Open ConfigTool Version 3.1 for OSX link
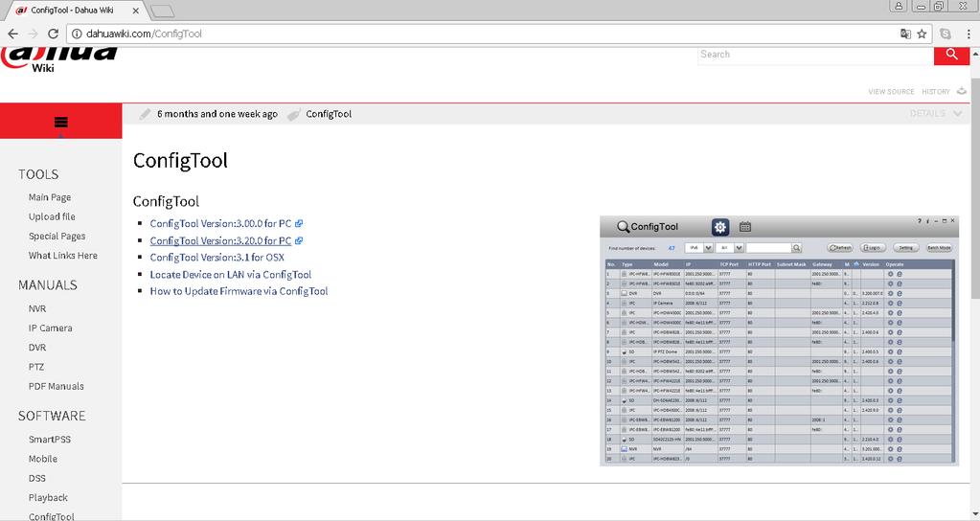Image resolution: width=980 pixels, height=521 pixels. tap(217, 258)
